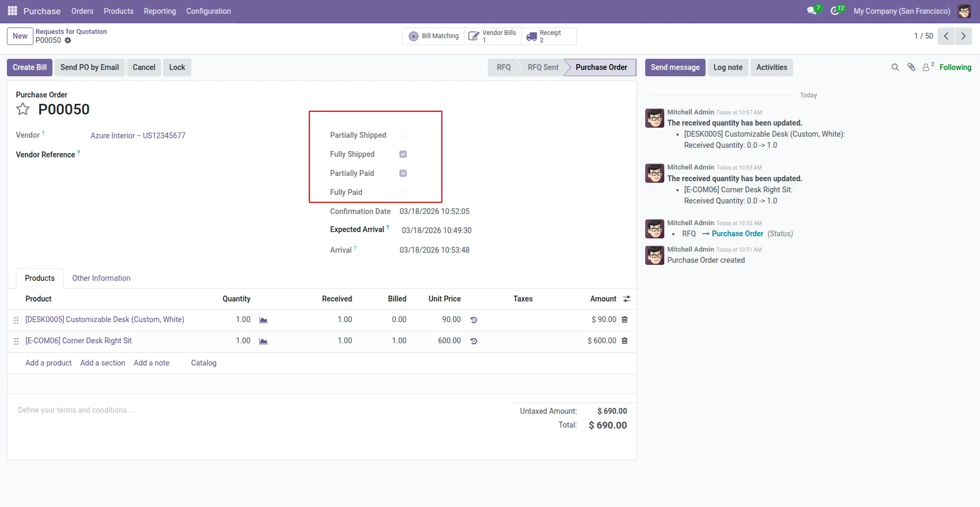Open column options adjuster in the table header

click(x=627, y=299)
